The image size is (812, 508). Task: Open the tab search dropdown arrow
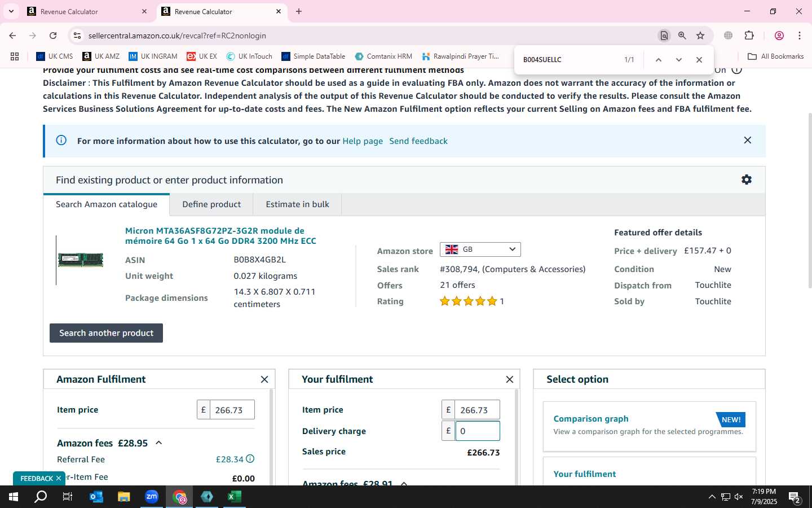coord(11,11)
